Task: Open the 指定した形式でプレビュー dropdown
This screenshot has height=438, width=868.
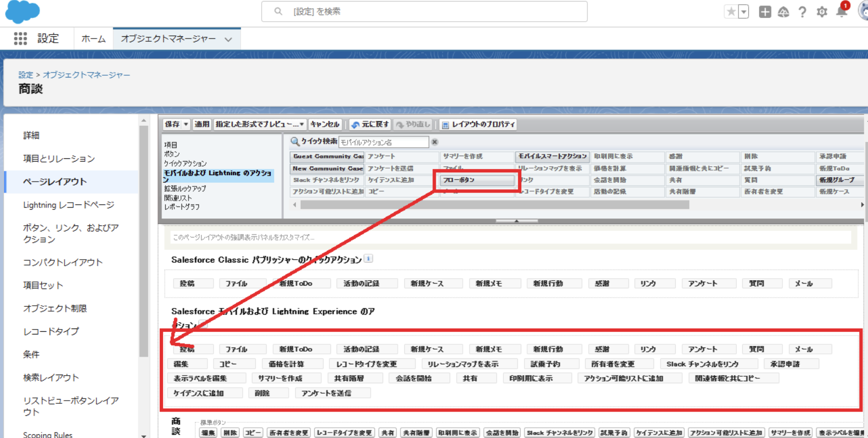Action: point(260,124)
